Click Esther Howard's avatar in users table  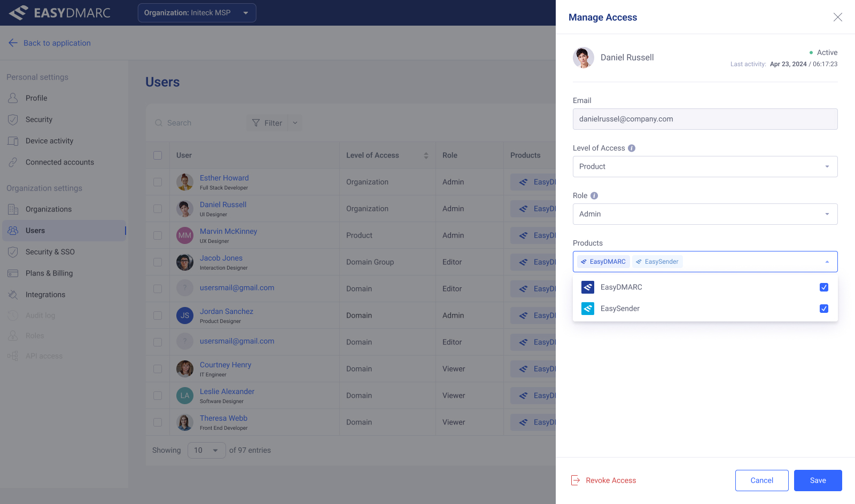pos(185,182)
